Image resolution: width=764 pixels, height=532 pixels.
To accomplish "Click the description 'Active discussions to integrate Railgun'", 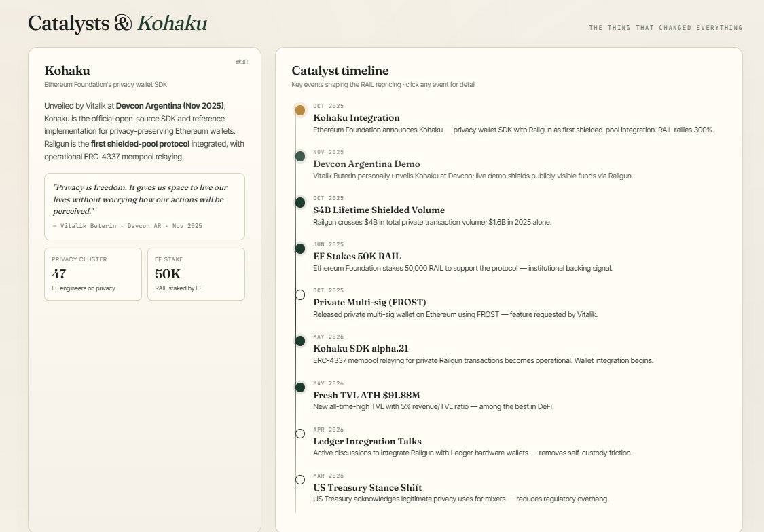I will [x=473, y=453].
